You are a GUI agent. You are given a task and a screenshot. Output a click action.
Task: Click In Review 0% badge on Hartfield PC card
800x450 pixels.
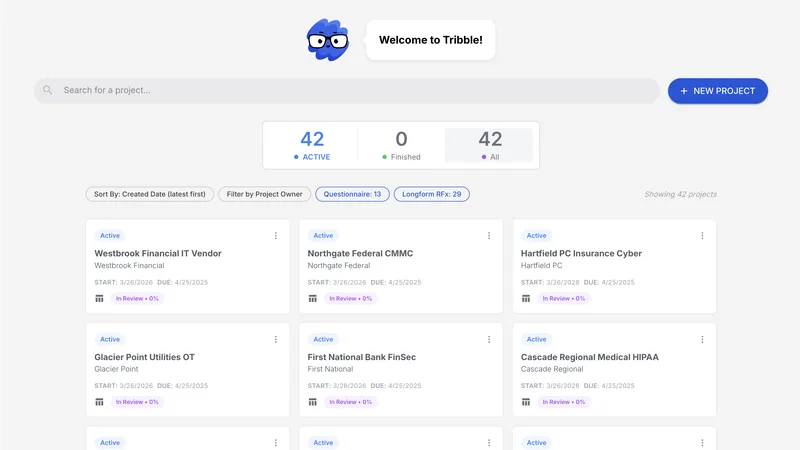[563, 298]
